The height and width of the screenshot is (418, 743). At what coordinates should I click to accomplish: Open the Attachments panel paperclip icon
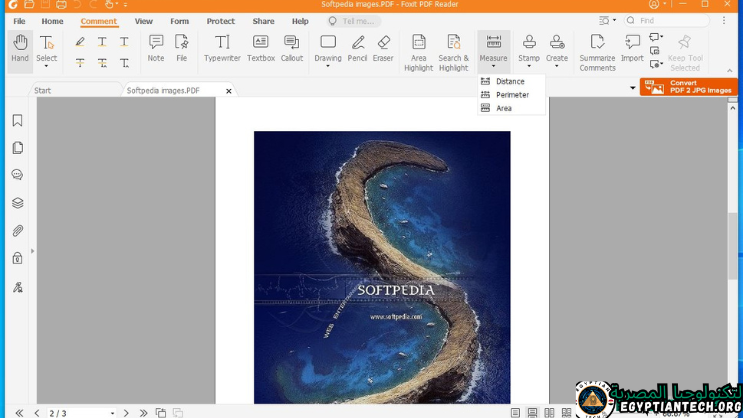click(x=17, y=231)
